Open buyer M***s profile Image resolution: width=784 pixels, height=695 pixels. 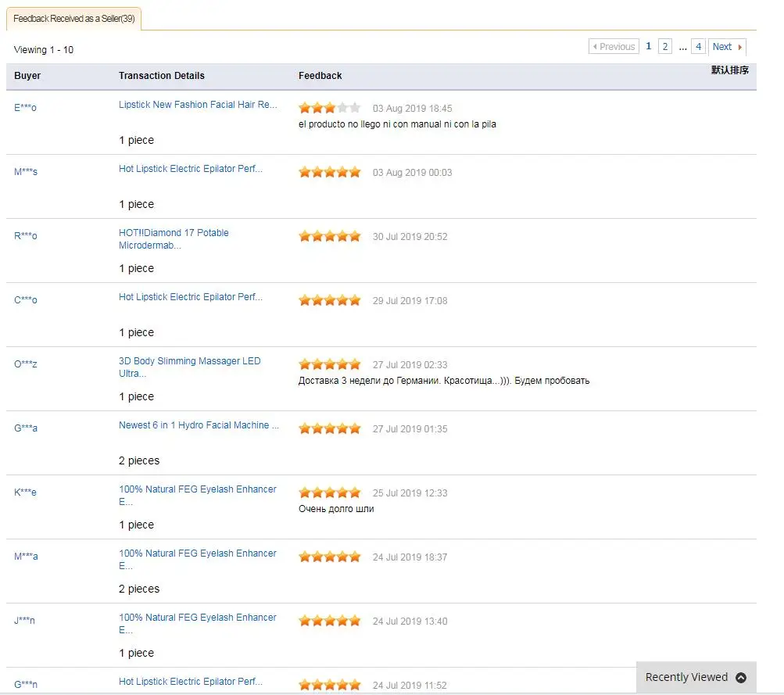click(26, 171)
